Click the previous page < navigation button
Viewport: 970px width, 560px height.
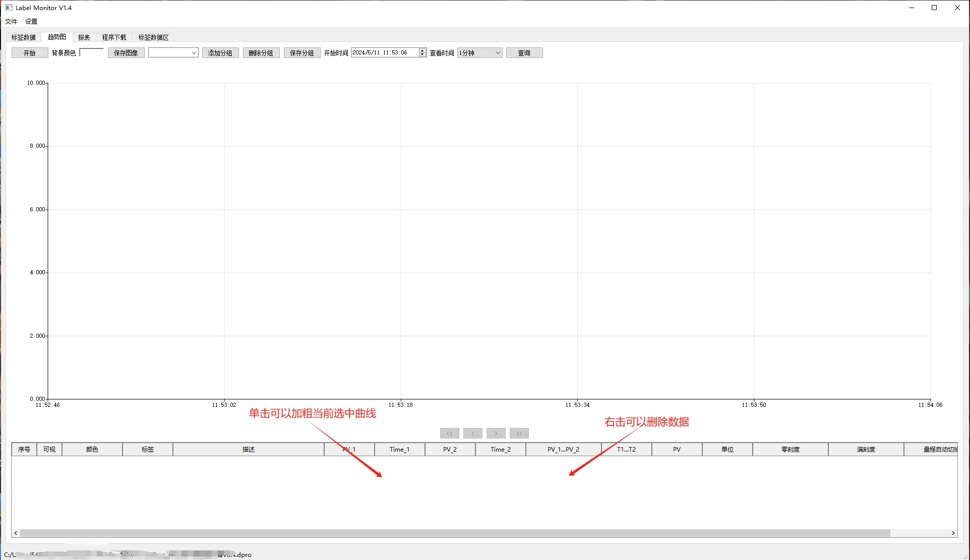tap(473, 433)
